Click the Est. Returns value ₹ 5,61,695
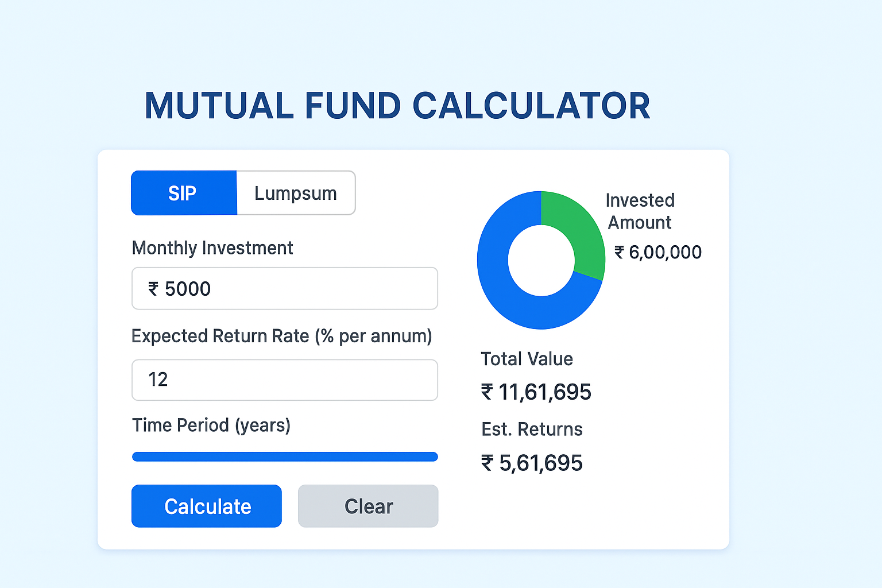The image size is (882, 588). [531, 463]
